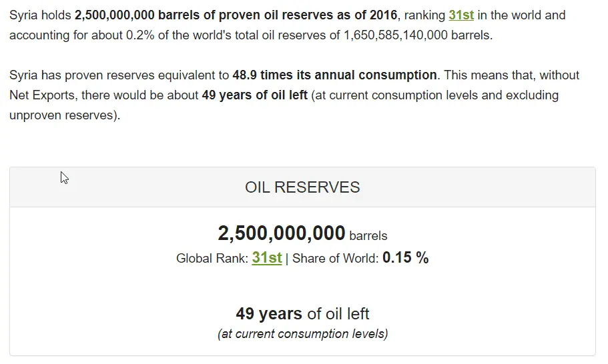Click the bold '48.9 times its annual consumption' text
608x364 pixels.
click(x=335, y=75)
